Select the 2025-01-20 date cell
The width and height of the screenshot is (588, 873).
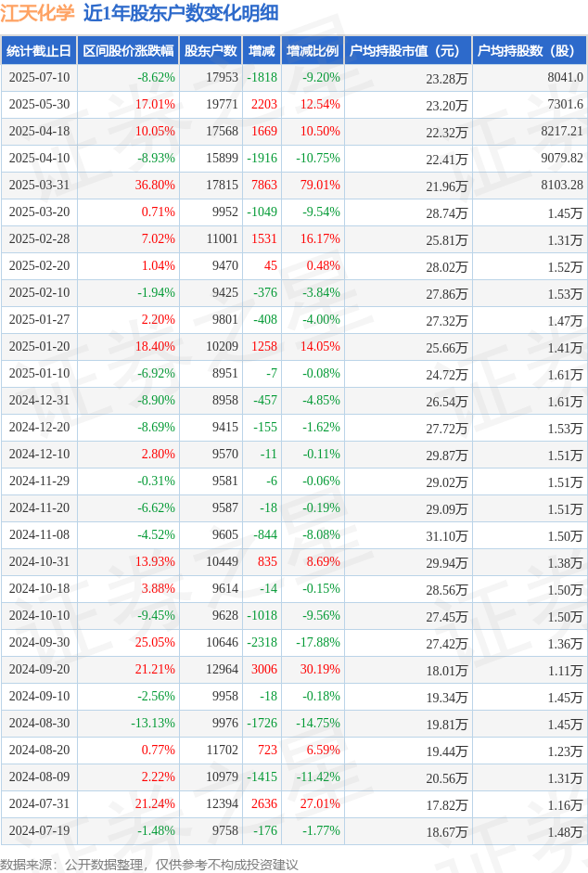tap(39, 346)
